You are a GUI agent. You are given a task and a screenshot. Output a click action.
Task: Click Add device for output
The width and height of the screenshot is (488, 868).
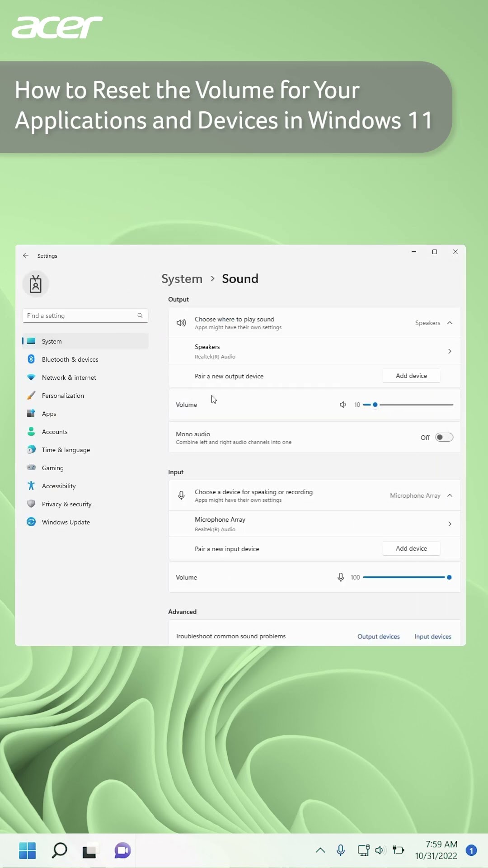click(x=411, y=376)
